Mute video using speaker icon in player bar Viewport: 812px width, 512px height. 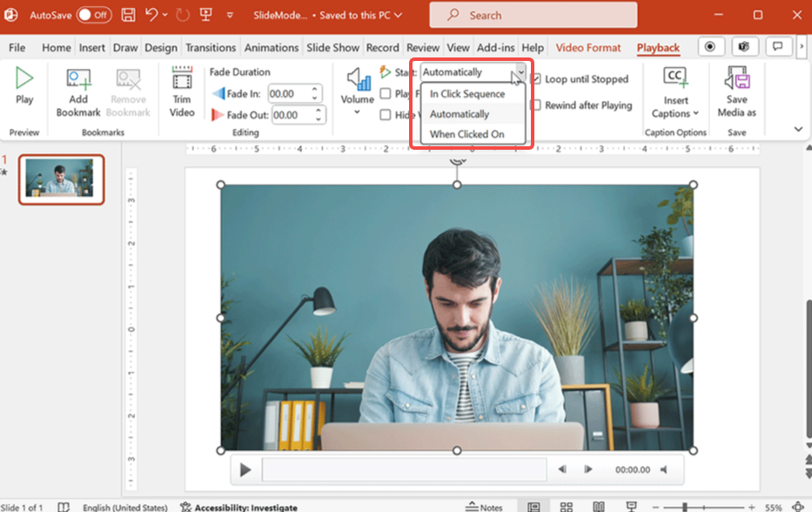click(664, 469)
